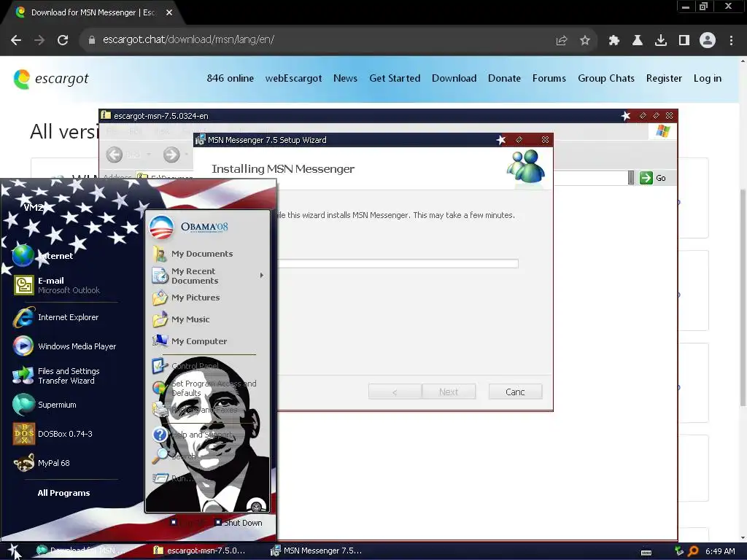Open Control Panel from Start menu

click(x=185, y=366)
